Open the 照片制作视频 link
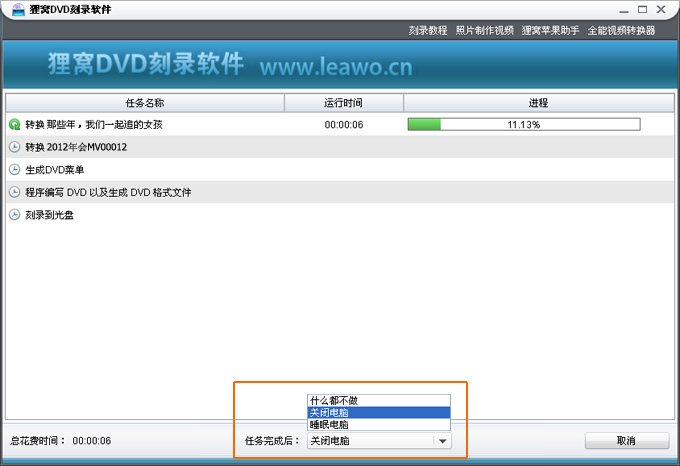 [x=484, y=30]
